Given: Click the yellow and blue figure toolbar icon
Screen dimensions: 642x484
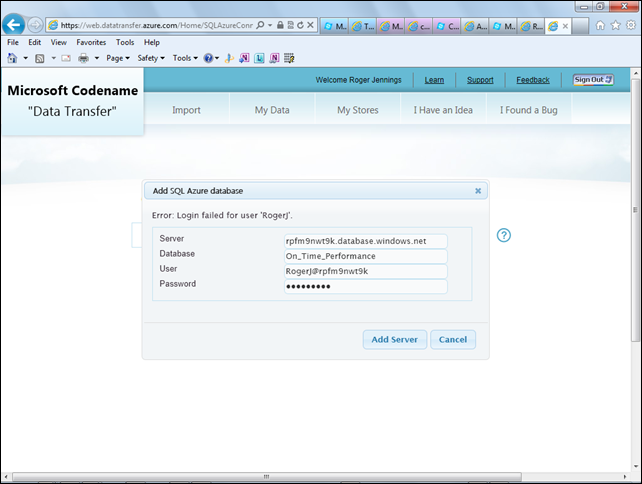Looking at the screenshot, I should point(229,58).
